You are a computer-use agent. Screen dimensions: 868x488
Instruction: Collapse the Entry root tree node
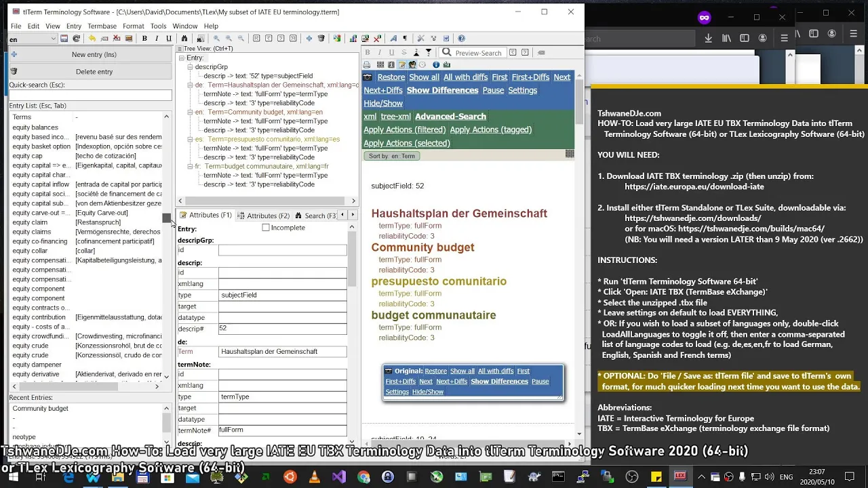182,58
